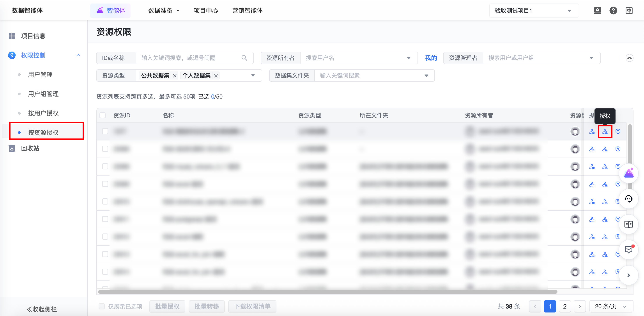Open the documentation book icon
Screen dimensions: 644x316
click(628, 224)
